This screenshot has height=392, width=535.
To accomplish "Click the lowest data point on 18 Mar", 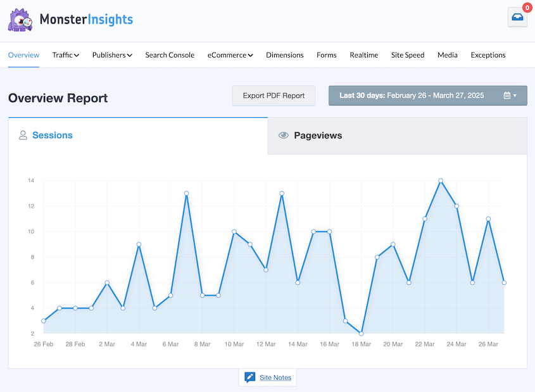I will tap(361, 333).
